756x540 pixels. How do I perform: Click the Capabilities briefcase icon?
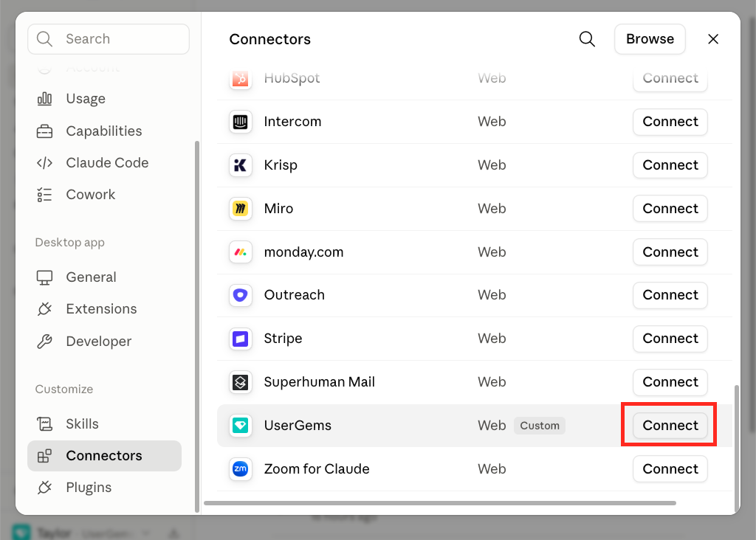click(44, 131)
